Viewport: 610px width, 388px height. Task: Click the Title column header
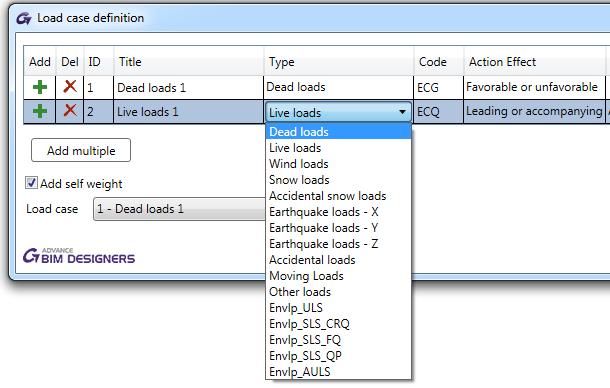188,61
